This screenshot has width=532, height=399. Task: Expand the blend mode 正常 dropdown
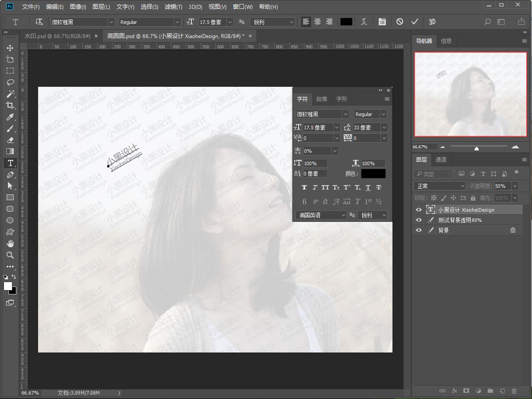click(x=439, y=186)
